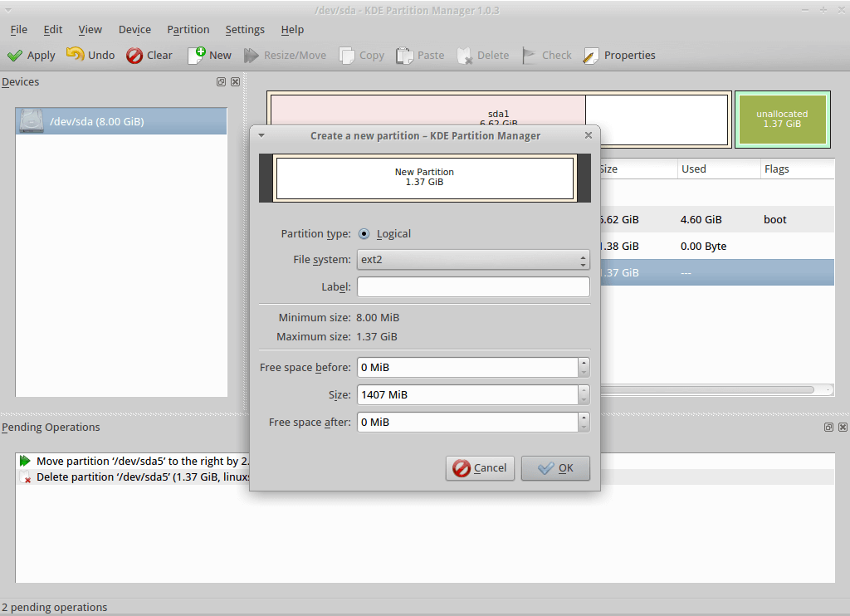
Task: Click the Undo toolbar icon
Action: pos(74,55)
